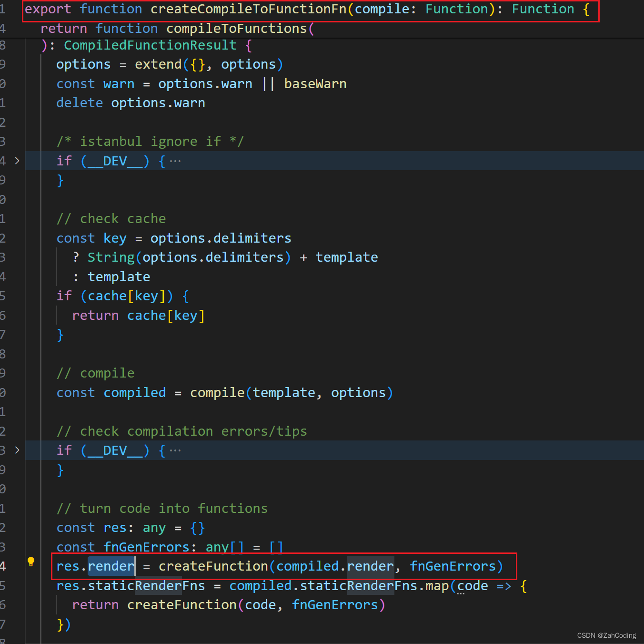Click createCompileToFunctionFn function name
Viewport: 644px width, 644px height.
[249, 9]
